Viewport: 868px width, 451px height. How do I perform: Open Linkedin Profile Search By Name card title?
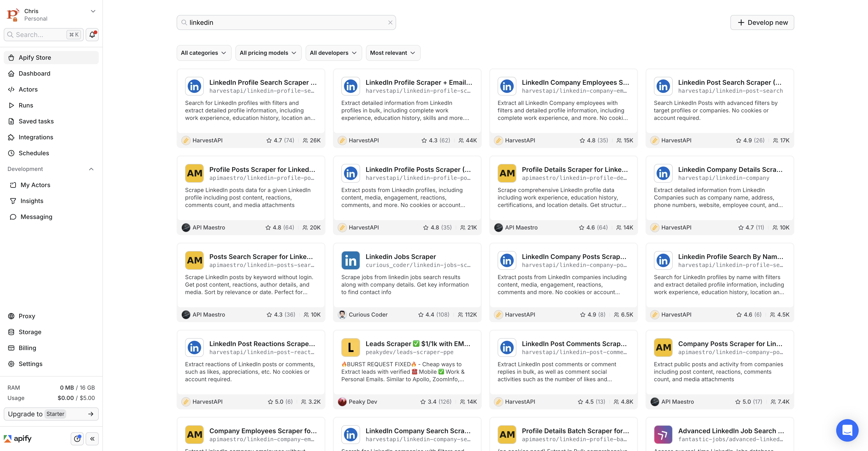coord(730,257)
